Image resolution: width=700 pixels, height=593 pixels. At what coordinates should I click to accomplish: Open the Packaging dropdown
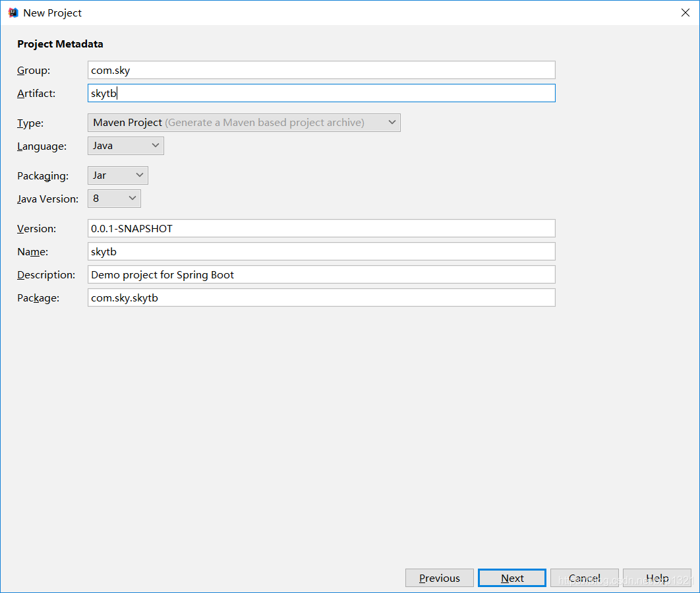(x=117, y=175)
